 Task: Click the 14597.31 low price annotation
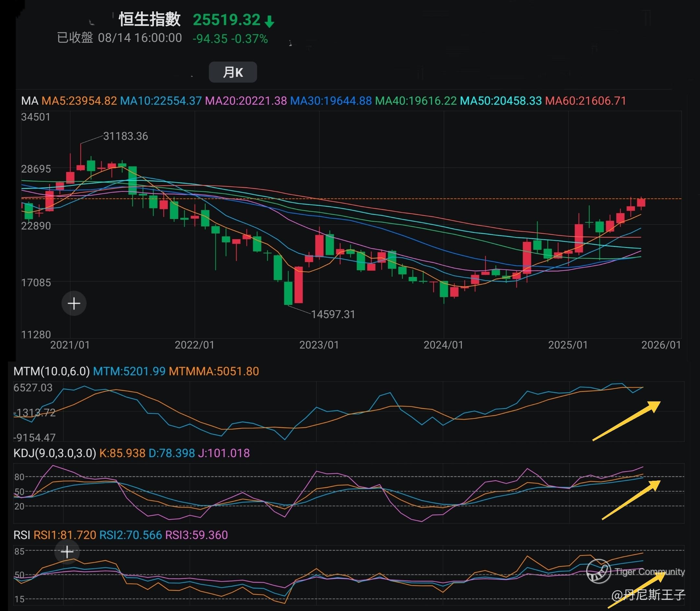pos(333,314)
